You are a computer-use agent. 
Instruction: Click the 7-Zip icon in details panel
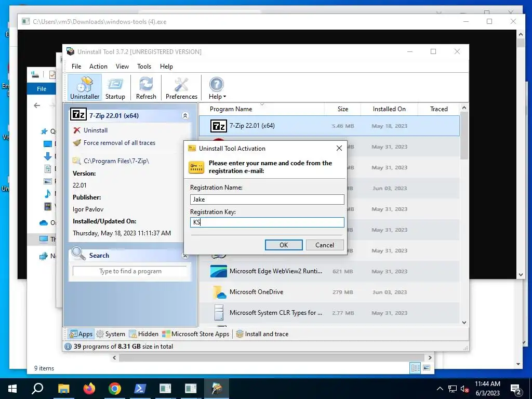pyautogui.click(x=78, y=115)
